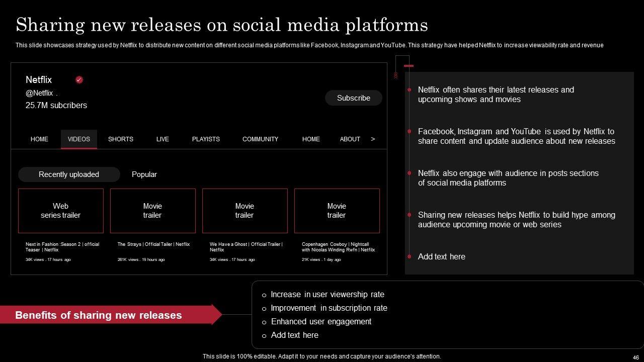Open the ABOUT tab
Viewport: 644px width, 362px height.
tap(350, 139)
